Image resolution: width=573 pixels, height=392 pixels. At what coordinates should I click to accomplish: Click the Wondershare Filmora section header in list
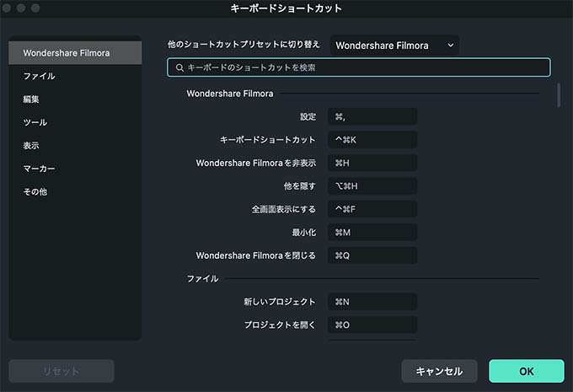[230, 94]
